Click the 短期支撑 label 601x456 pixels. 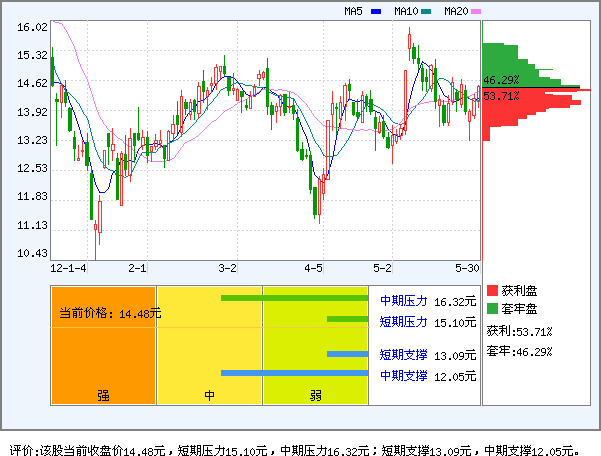pyautogui.click(x=404, y=355)
